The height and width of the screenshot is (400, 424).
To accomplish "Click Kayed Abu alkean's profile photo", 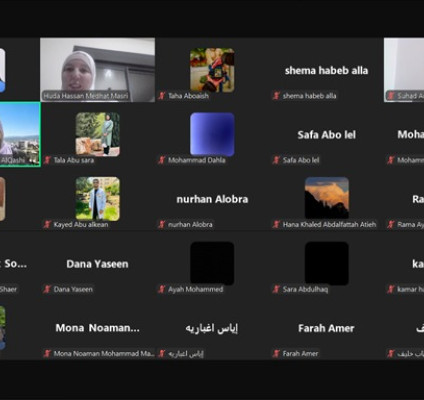I will (x=98, y=199).
